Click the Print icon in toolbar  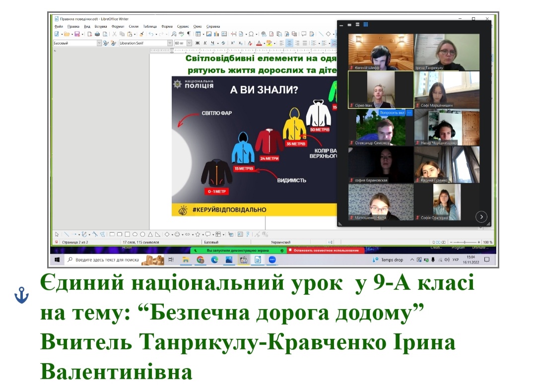coord(97,34)
